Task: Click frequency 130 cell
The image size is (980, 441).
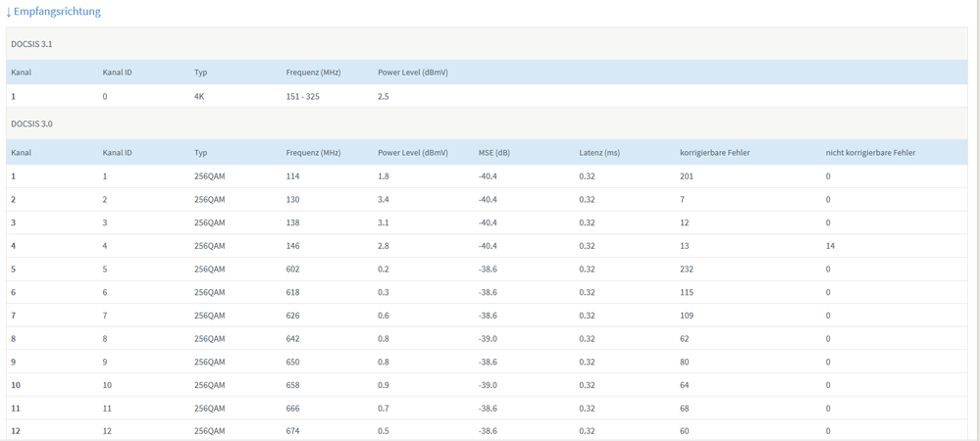Action: pyautogui.click(x=293, y=199)
